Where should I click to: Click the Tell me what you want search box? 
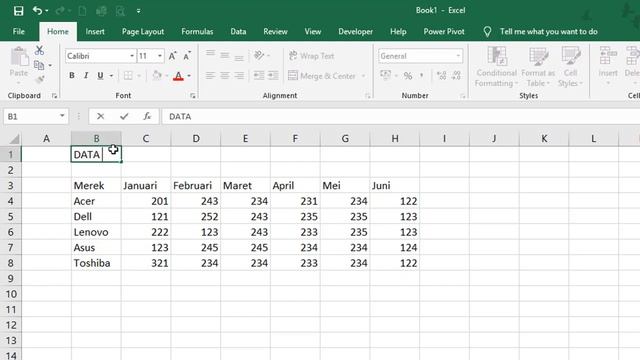point(549,31)
